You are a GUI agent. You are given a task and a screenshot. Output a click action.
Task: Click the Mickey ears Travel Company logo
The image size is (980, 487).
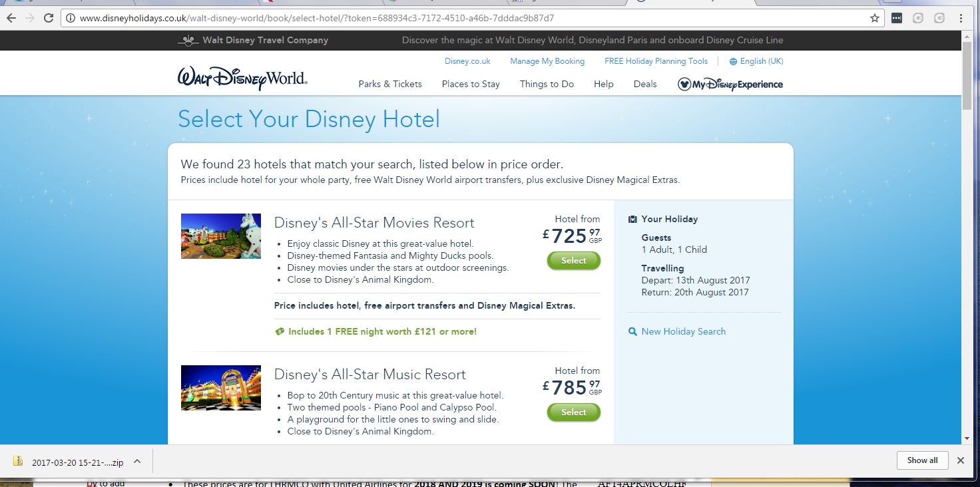(x=188, y=41)
